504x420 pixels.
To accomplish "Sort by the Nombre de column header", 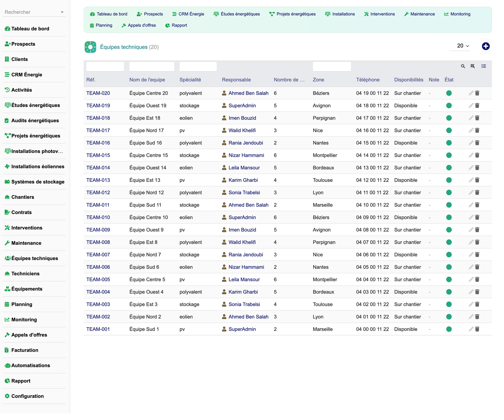I will pos(289,80).
